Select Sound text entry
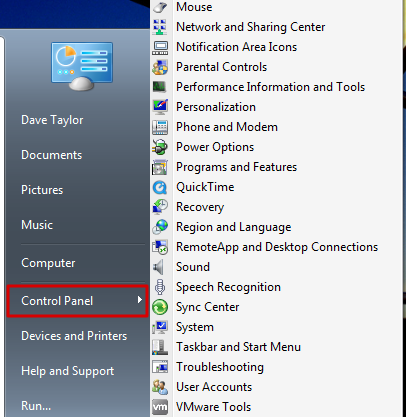The height and width of the screenshot is (417, 406). point(193,267)
